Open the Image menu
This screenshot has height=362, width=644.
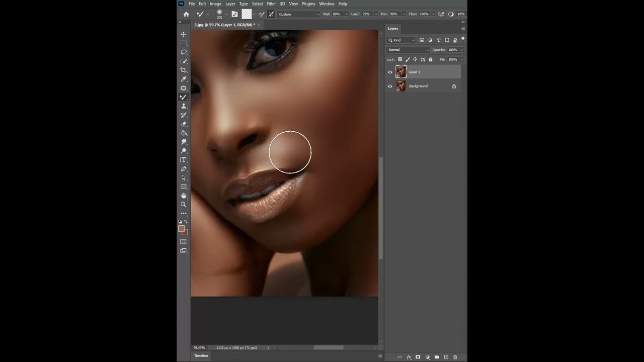tap(215, 4)
